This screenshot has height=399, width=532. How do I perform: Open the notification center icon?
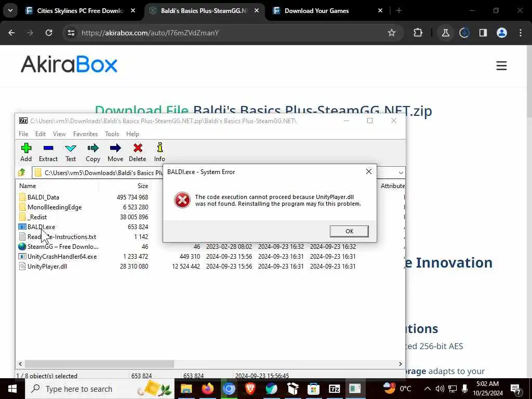tap(516, 389)
